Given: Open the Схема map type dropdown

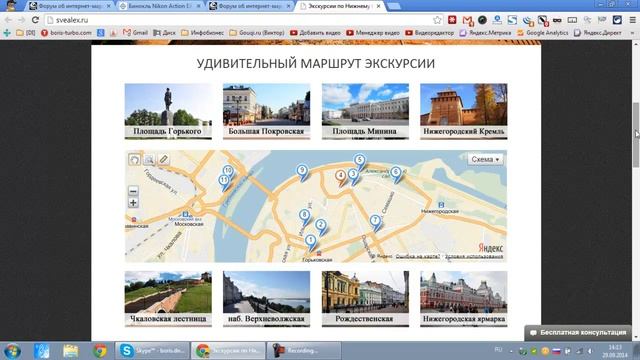Looking at the screenshot, I should [x=485, y=159].
